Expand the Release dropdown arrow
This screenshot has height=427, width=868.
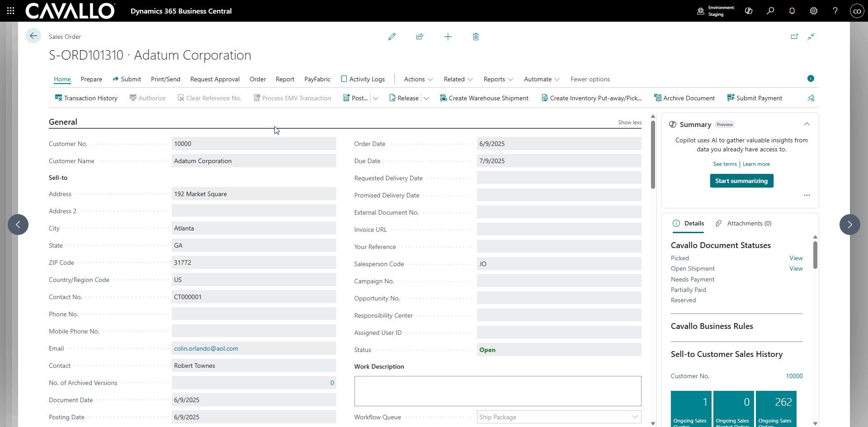pos(426,98)
